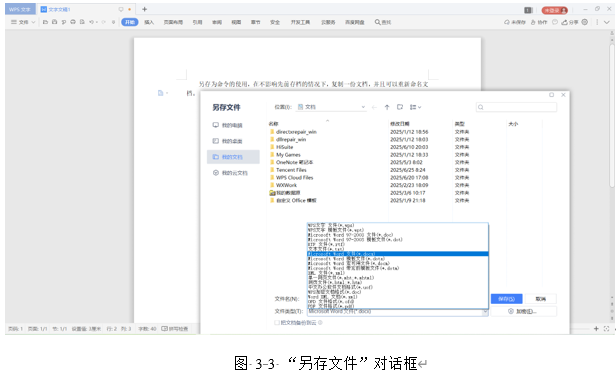Select the directxrepair_win folder
The height and width of the screenshot is (374, 616).
296,132
